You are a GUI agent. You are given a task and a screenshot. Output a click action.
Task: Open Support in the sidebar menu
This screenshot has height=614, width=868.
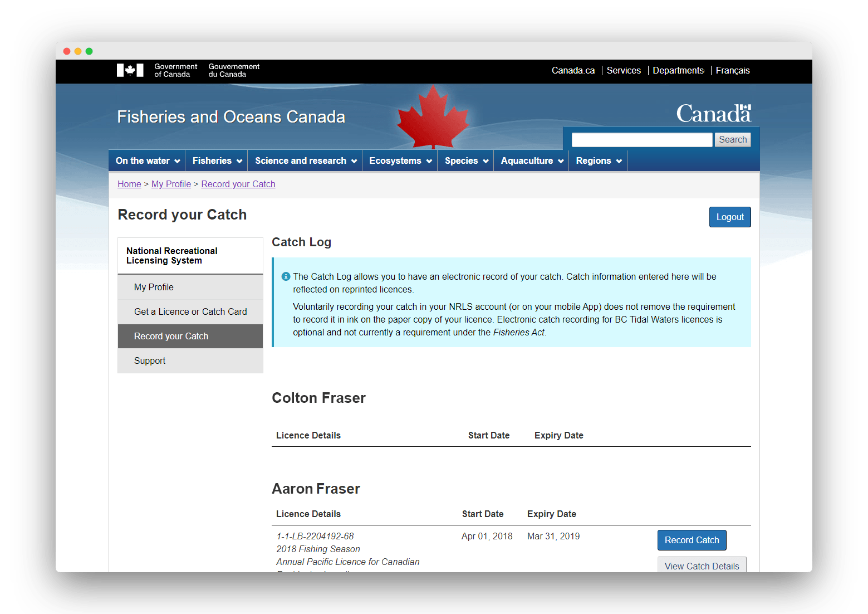(x=190, y=361)
